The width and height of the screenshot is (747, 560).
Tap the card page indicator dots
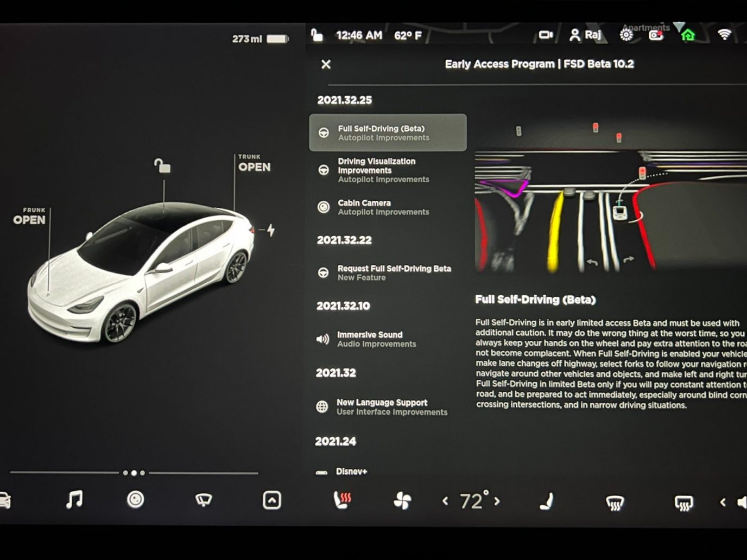point(134,473)
